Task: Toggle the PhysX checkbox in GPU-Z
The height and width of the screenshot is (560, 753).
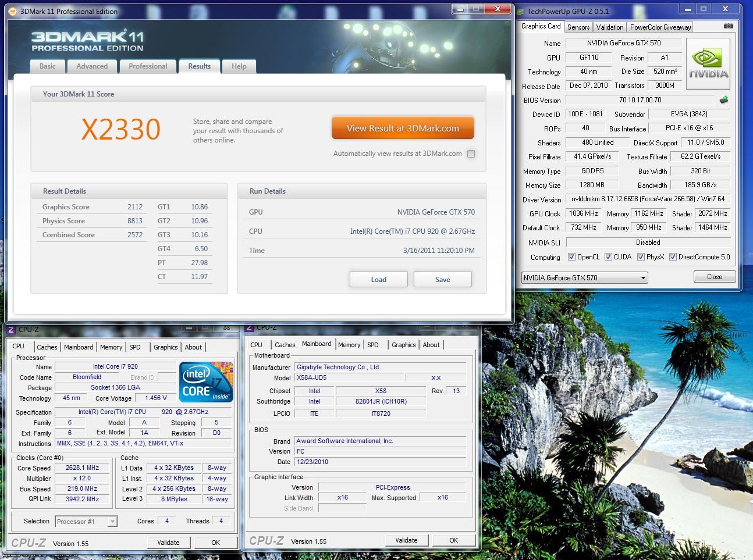Action: point(641,257)
